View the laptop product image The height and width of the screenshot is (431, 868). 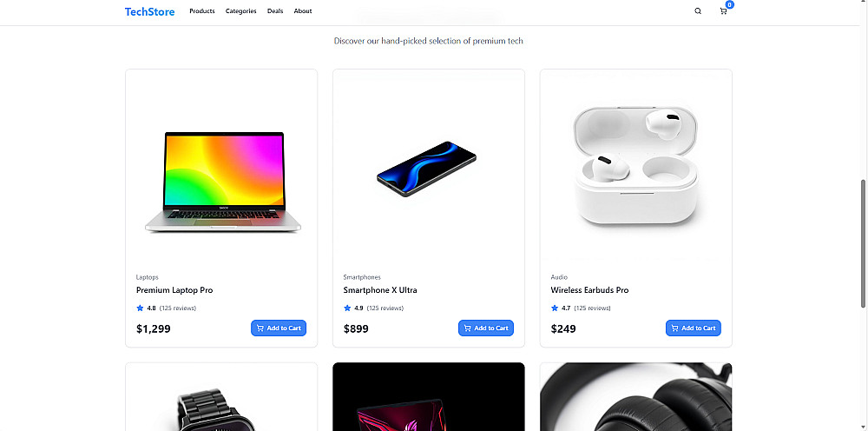pyautogui.click(x=221, y=165)
